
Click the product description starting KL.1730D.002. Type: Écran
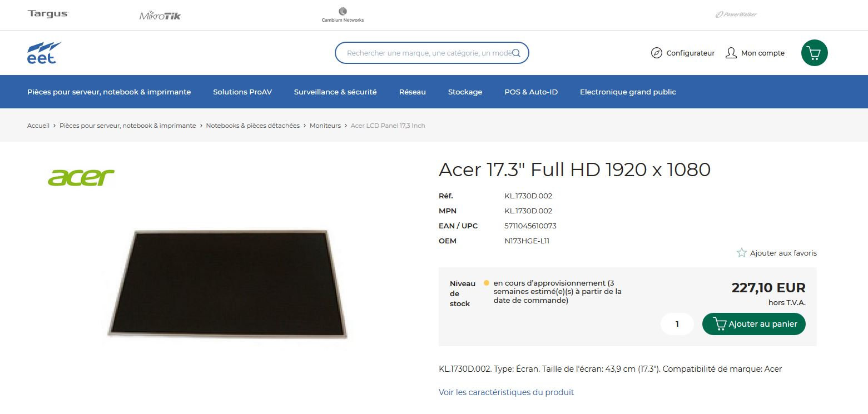pos(610,369)
